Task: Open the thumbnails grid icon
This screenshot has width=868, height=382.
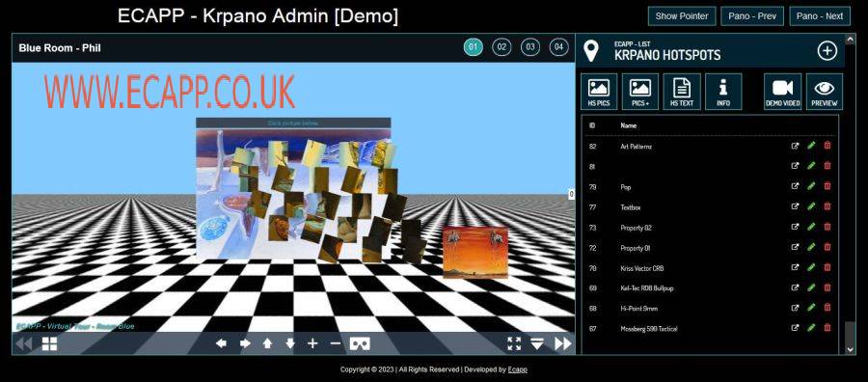Action: [x=50, y=343]
